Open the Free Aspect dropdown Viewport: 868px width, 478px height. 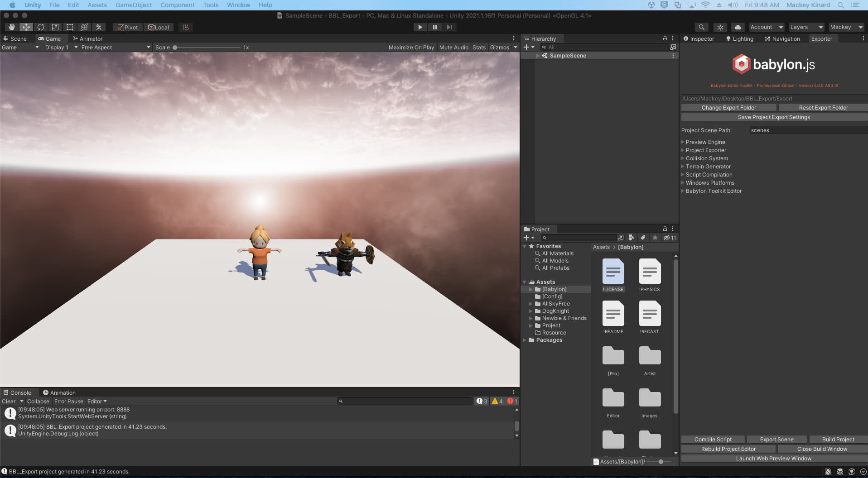click(x=116, y=47)
